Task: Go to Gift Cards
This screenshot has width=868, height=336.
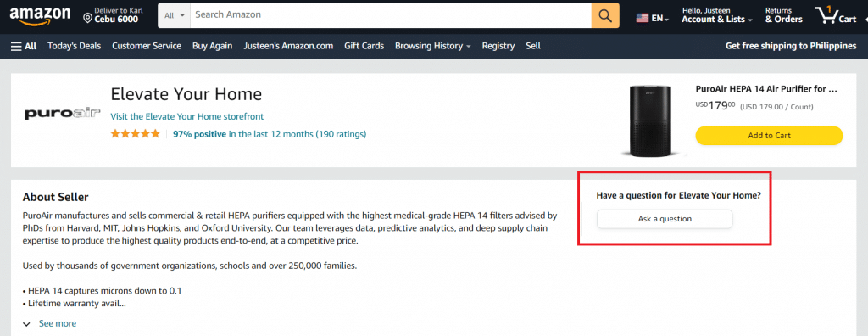Action: click(364, 46)
